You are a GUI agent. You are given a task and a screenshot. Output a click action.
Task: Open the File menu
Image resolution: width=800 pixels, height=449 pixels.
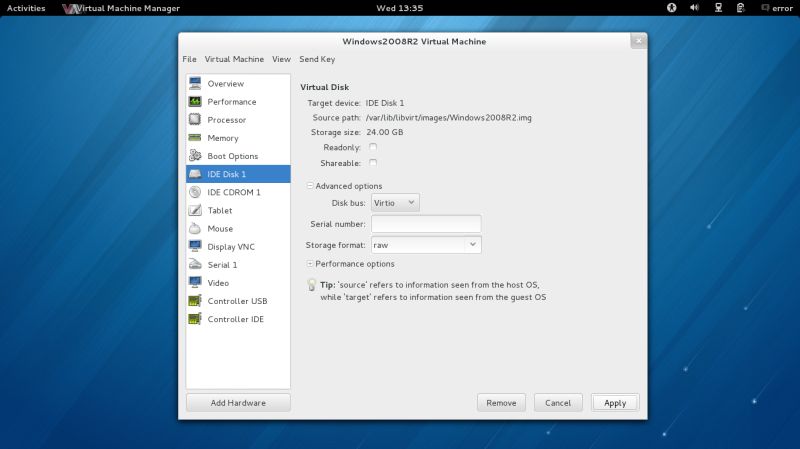pyautogui.click(x=189, y=59)
